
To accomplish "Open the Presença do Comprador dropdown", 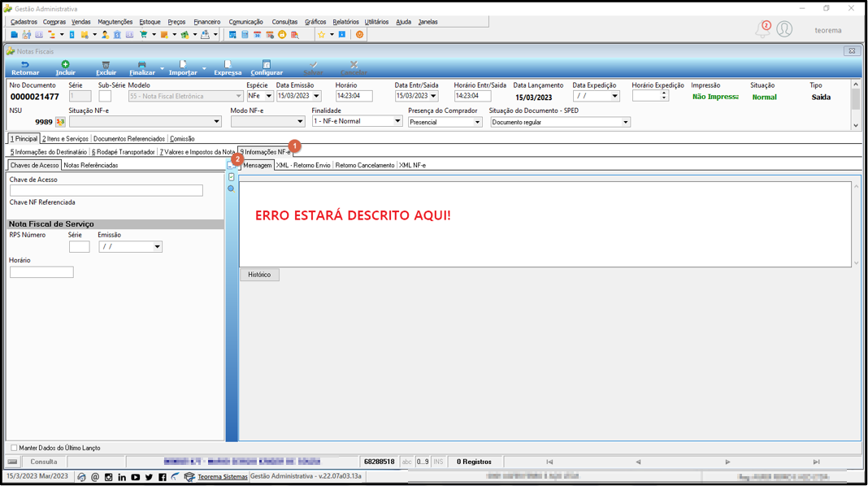I will click(477, 122).
